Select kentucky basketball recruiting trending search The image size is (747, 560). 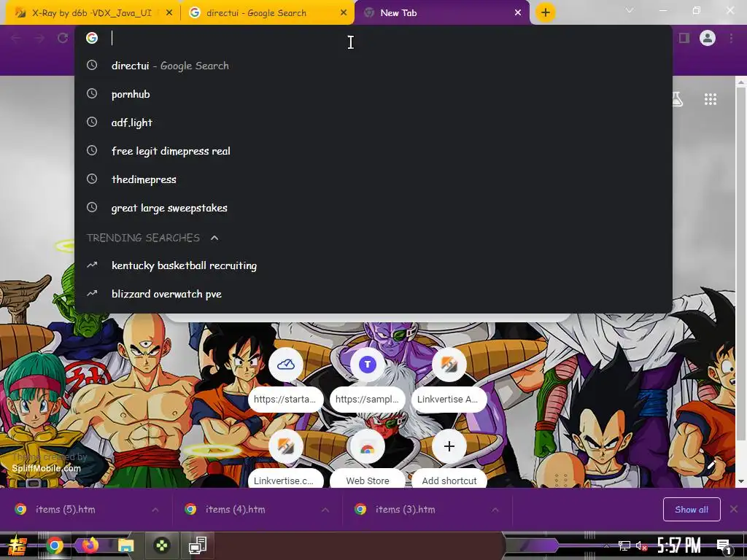click(373, 265)
